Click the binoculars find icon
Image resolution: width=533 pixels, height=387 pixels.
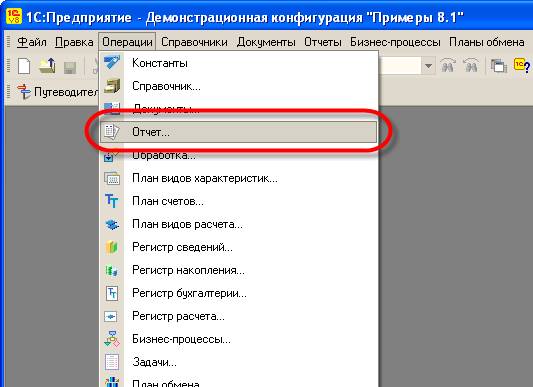point(448,65)
